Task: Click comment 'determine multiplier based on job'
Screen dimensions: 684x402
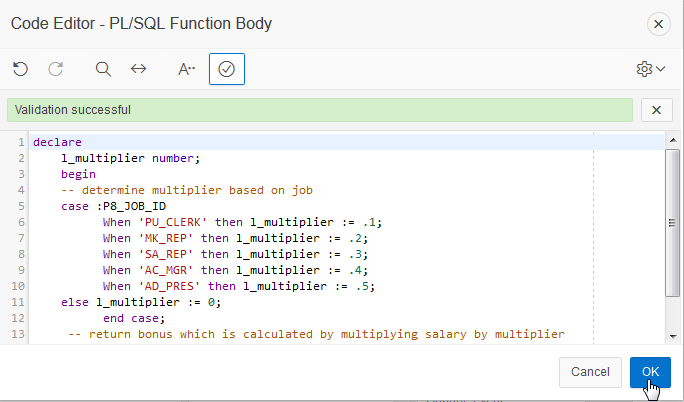Action: 187,190
